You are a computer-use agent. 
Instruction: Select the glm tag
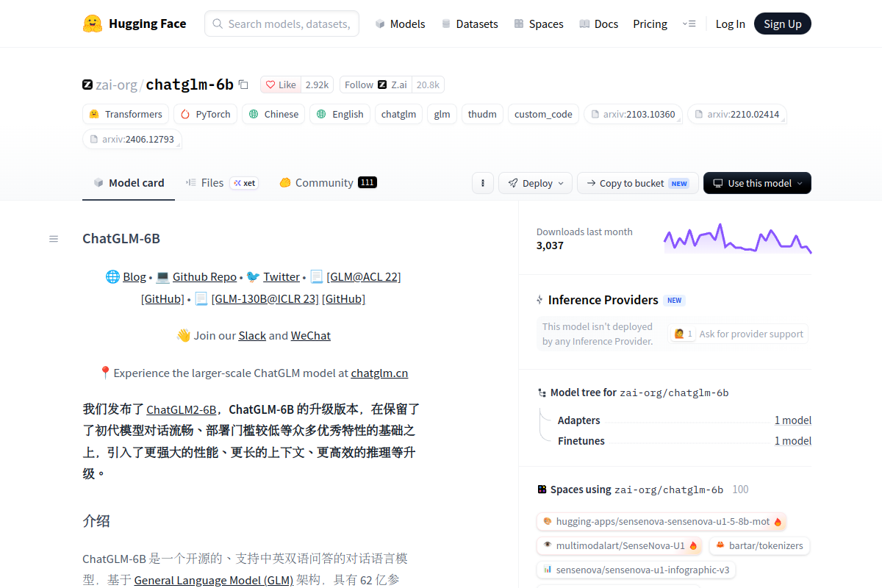coord(442,114)
